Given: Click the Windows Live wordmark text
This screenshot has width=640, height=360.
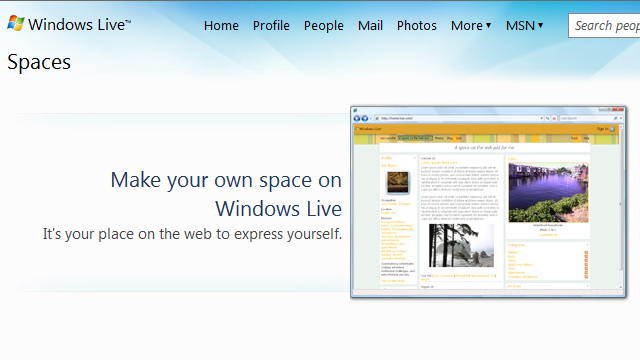Looking at the screenshot, I should 79,24.
